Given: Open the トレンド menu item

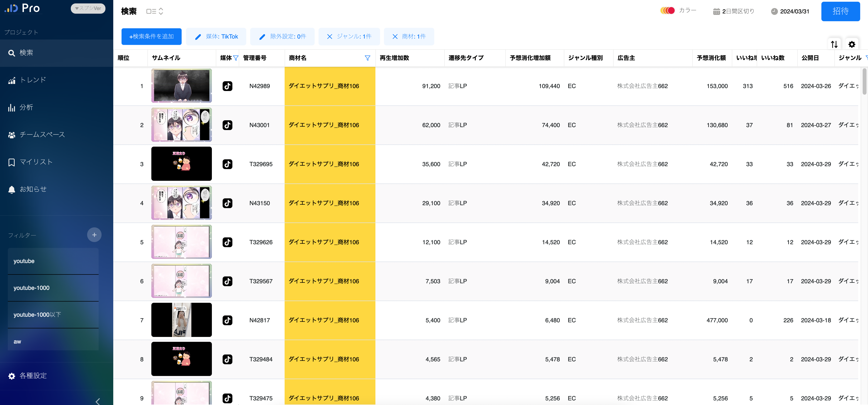Looking at the screenshot, I should click(33, 80).
